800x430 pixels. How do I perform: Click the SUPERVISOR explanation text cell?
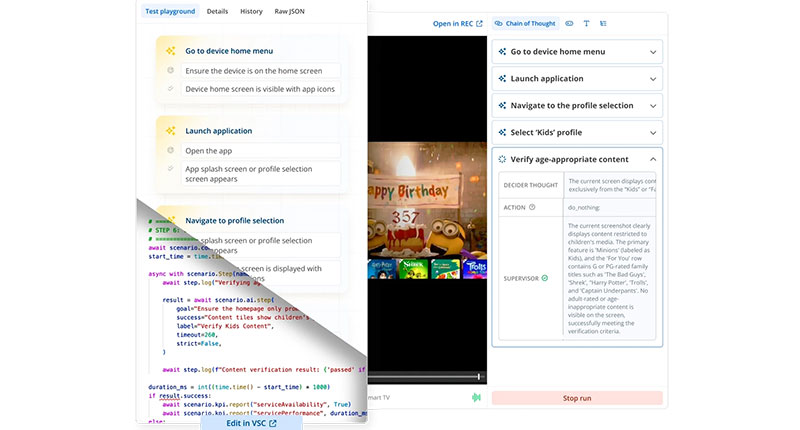(609, 279)
